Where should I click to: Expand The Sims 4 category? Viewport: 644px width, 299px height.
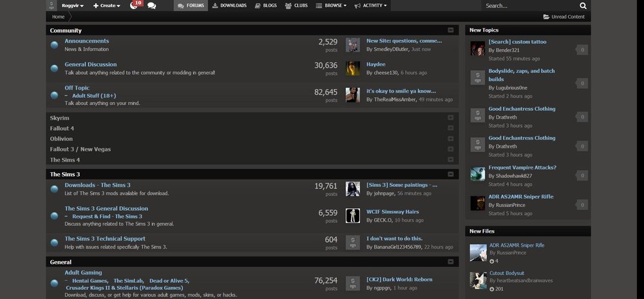pyautogui.click(x=451, y=160)
